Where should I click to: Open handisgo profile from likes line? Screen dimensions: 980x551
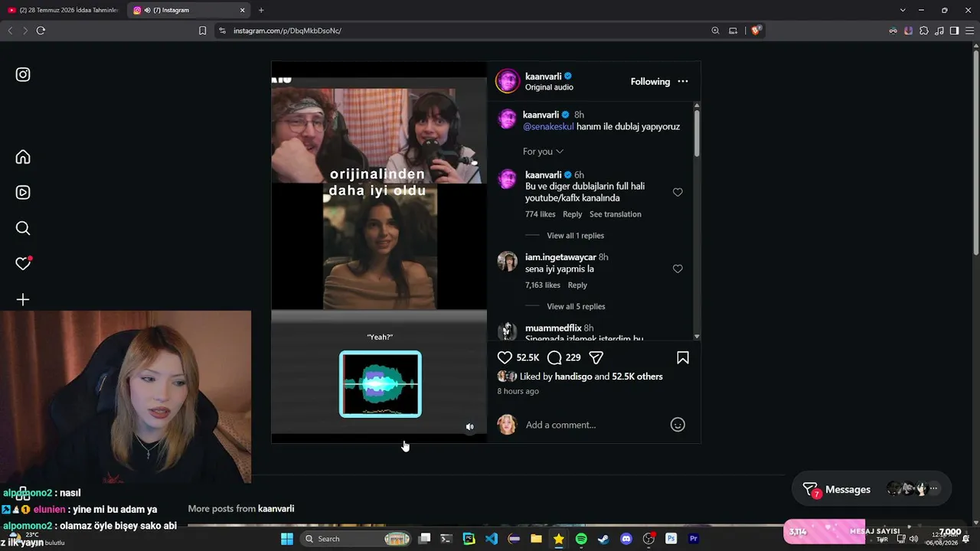pyautogui.click(x=573, y=377)
